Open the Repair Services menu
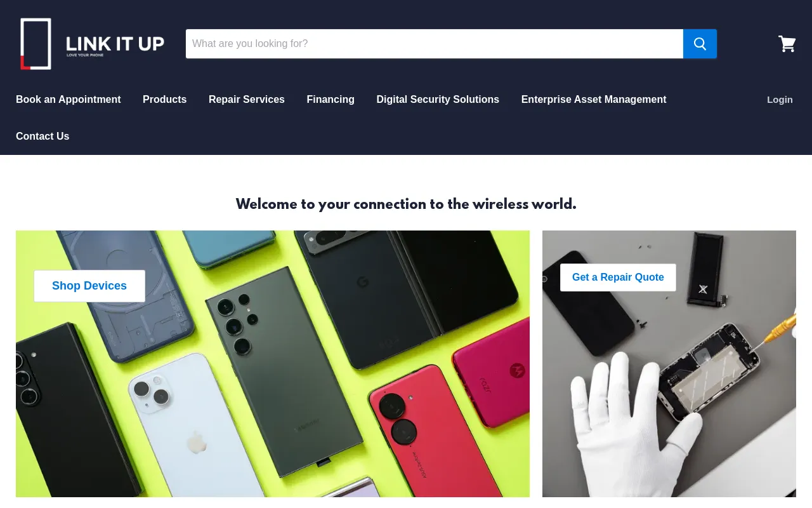Viewport: 812px width, 508px height. coord(247,100)
